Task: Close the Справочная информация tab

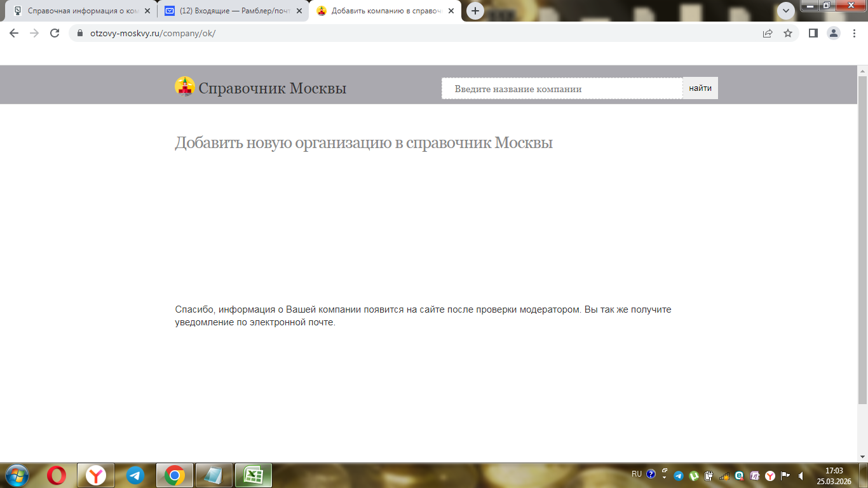Action: tap(147, 11)
